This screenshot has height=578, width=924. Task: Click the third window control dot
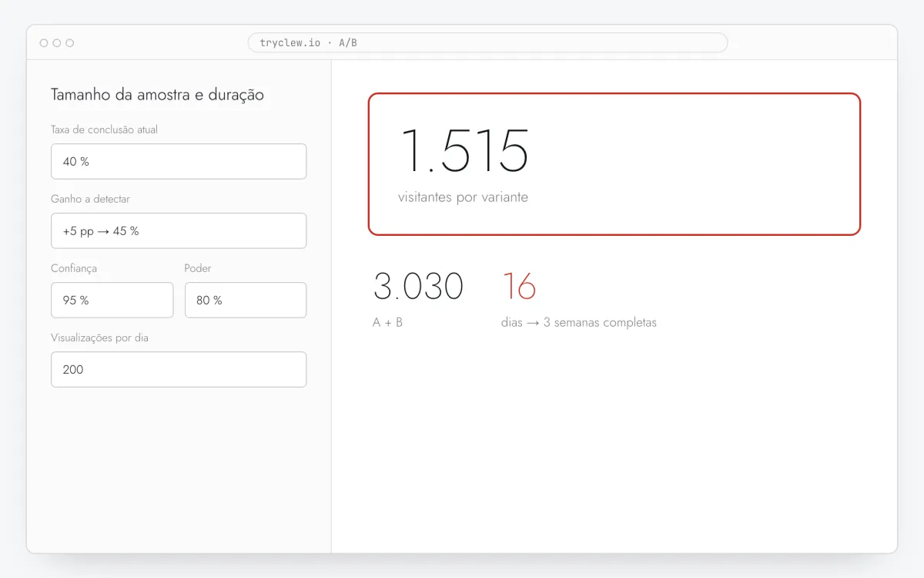(70, 43)
